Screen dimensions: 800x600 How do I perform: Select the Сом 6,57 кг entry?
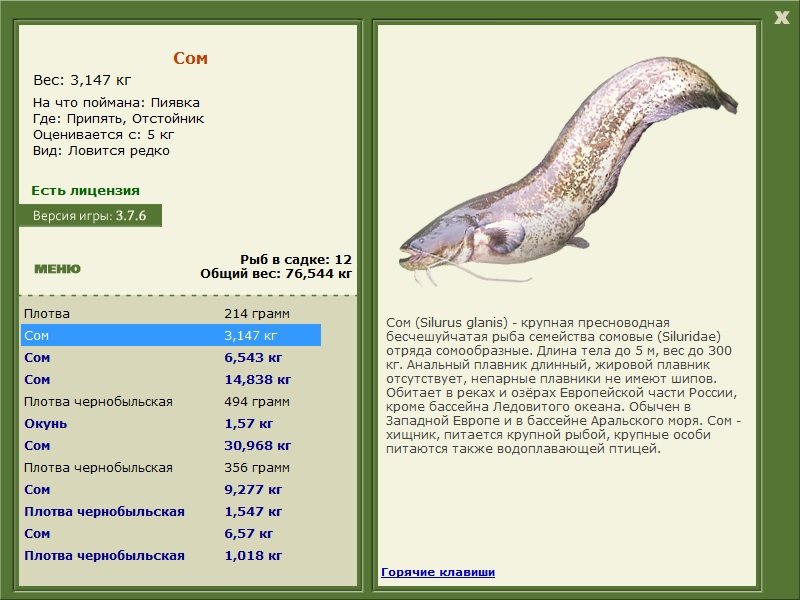(171, 533)
